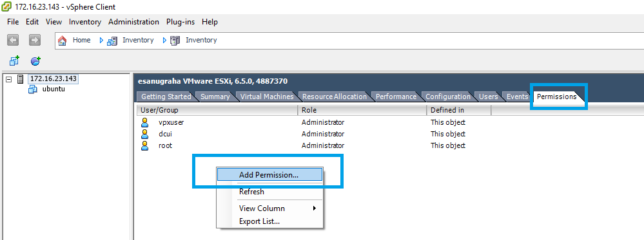The width and height of the screenshot is (644, 240).
Task: Click the user icon next to root
Action: pos(144,145)
